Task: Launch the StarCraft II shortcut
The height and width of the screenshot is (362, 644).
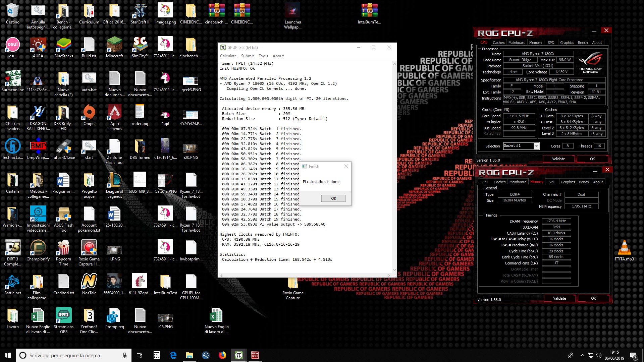Action: [x=140, y=14]
